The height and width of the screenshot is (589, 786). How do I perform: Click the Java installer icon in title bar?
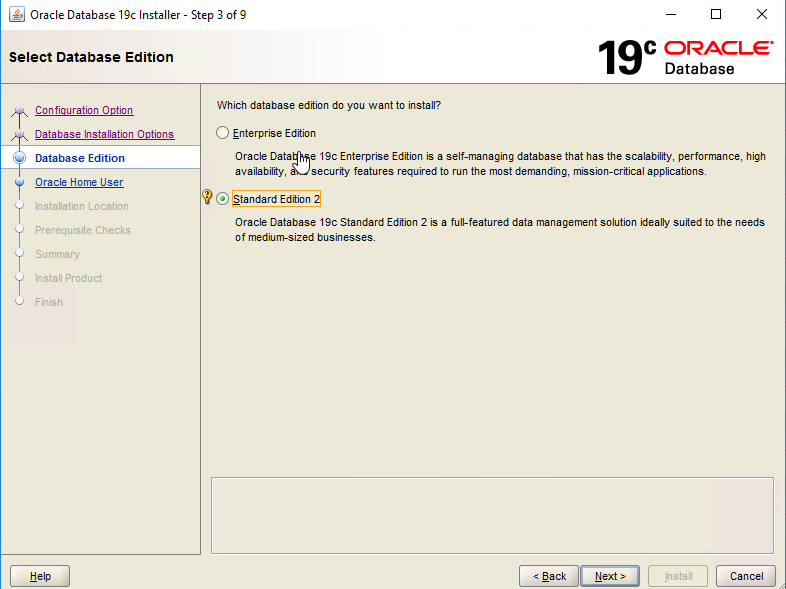(17, 15)
